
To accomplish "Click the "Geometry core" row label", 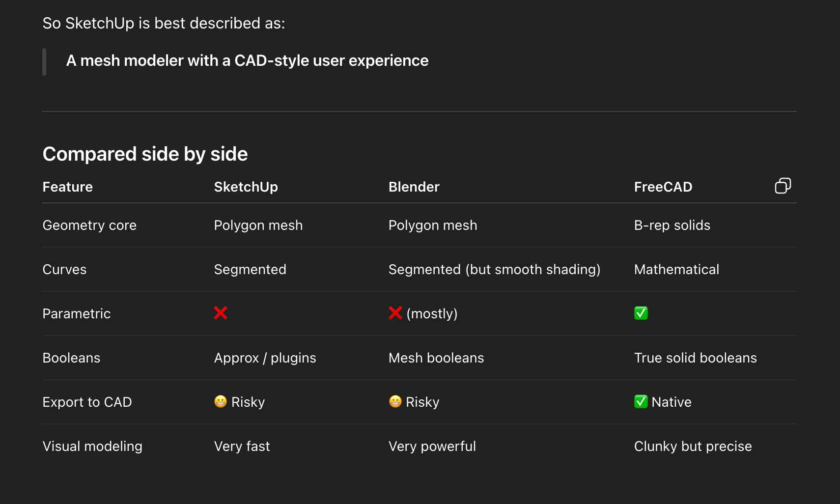I will click(89, 225).
